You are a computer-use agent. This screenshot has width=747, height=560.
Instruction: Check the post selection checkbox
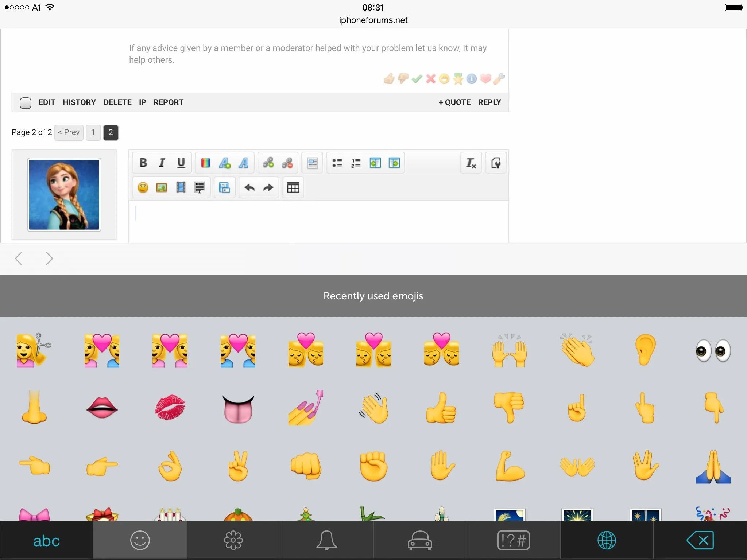pos(26,103)
